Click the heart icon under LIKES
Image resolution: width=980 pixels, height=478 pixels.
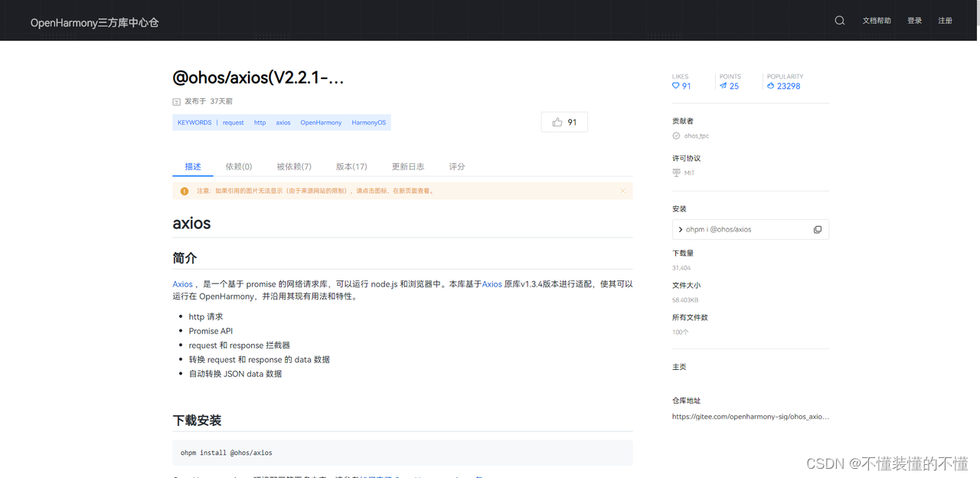pyautogui.click(x=676, y=86)
